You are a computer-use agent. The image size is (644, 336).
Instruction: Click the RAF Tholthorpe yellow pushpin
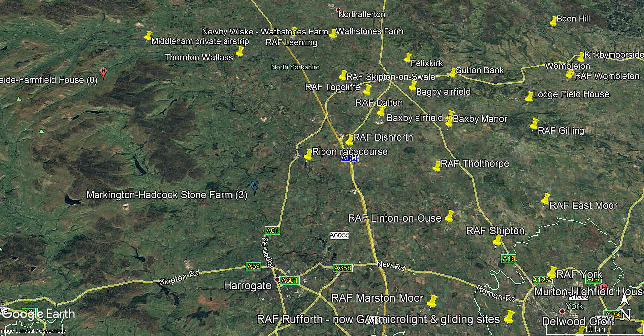[x=437, y=166]
